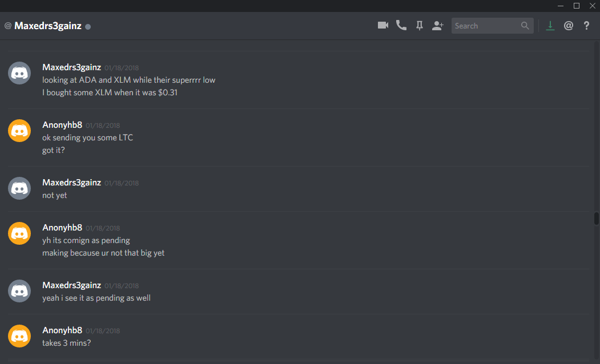Image resolution: width=600 pixels, height=364 pixels.
Task: Start a voice call using phone icon
Action: pos(401,25)
